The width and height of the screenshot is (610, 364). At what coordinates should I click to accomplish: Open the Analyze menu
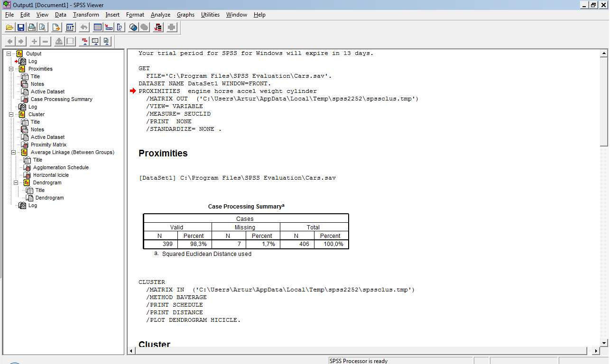pos(160,15)
